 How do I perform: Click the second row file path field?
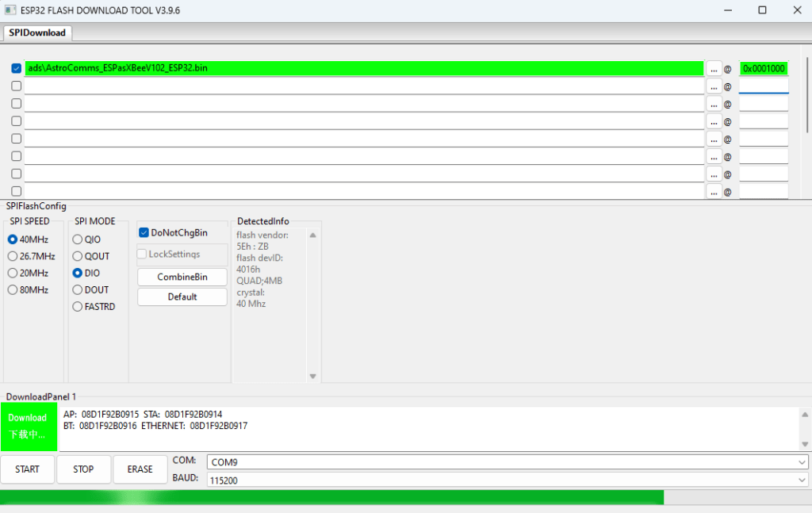[x=364, y=86]
